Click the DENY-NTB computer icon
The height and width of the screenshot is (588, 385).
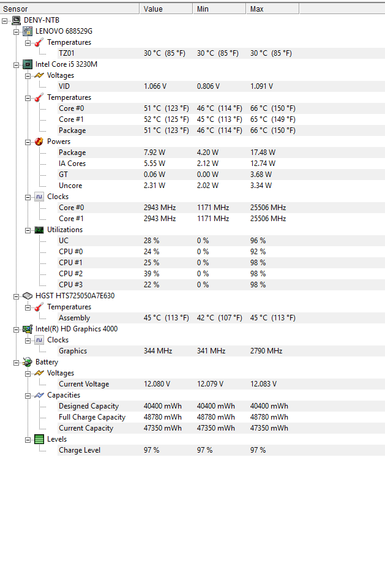(x=16, y=20)
